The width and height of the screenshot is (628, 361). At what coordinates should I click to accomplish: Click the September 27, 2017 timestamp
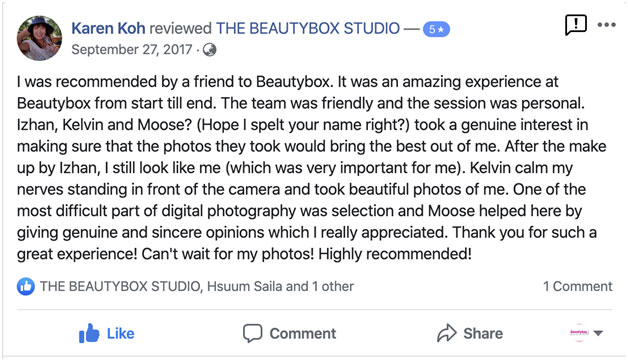(x=132, y=50)
